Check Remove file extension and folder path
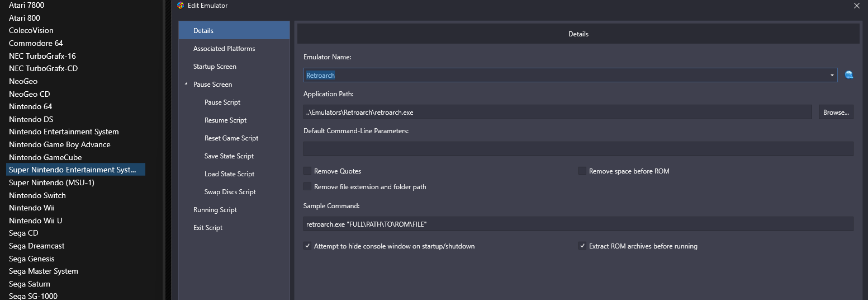This screenshot has width=868, height=300. click(307, 186)
